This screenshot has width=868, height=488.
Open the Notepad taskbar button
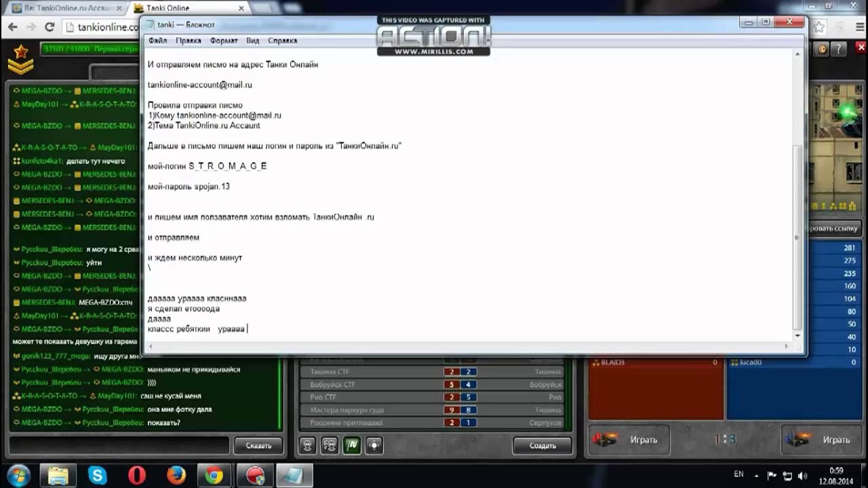(x=294, y=475)
